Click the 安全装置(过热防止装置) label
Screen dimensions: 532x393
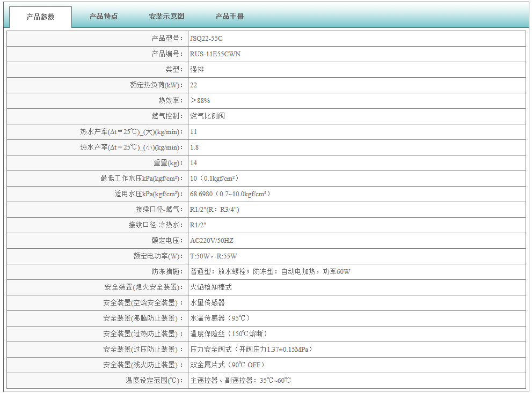(x=143, y=333)
